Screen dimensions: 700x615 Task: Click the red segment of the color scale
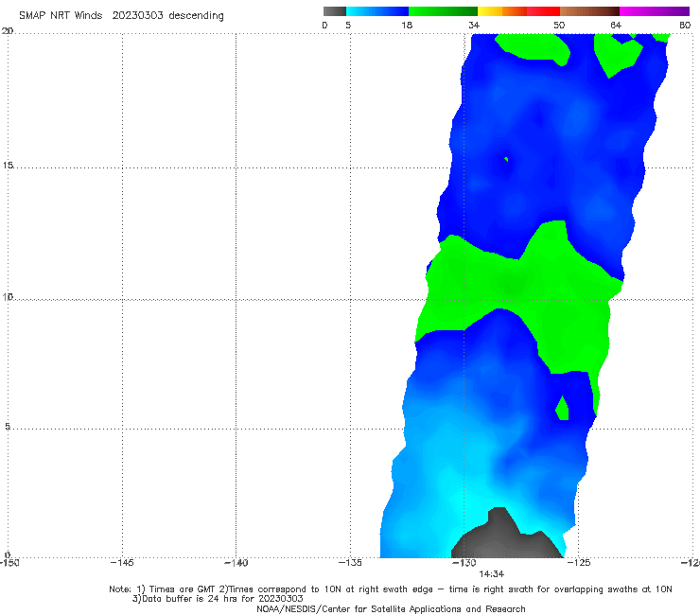(x=543, y=11)
